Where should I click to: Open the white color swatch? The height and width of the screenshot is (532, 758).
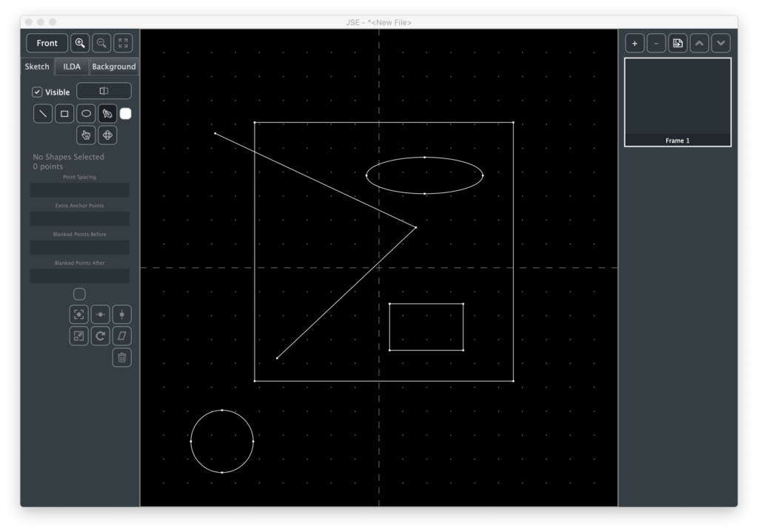coord(126,114)
